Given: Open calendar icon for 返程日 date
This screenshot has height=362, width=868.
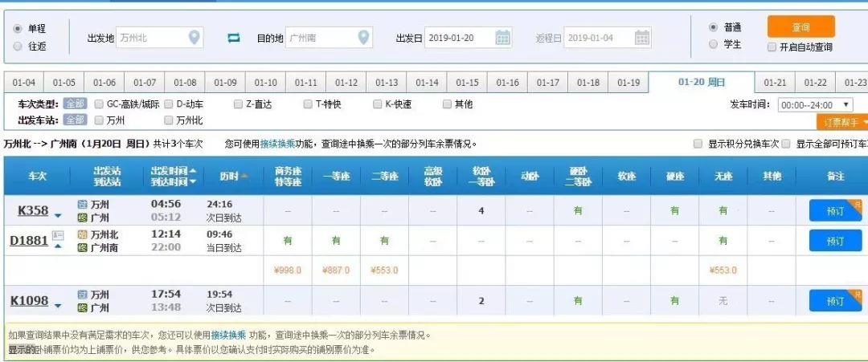Looking at the screenshot, I should (642, 38).
